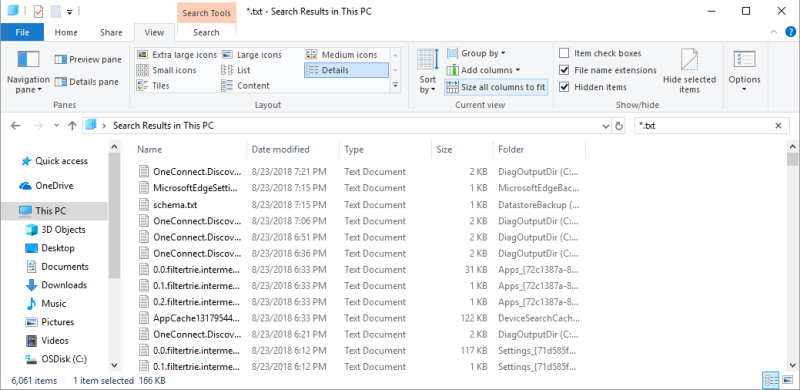
Task: Click the New folder quick access icon
Action: point(56,11)
